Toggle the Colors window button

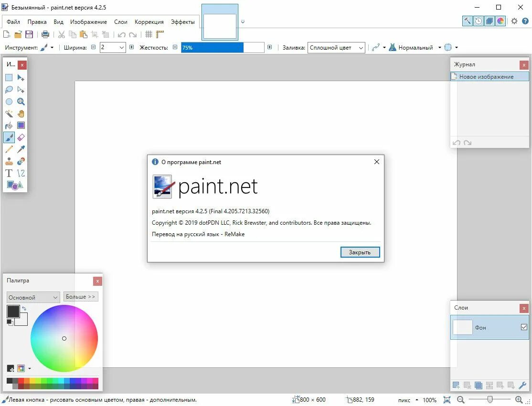[500, 21]
